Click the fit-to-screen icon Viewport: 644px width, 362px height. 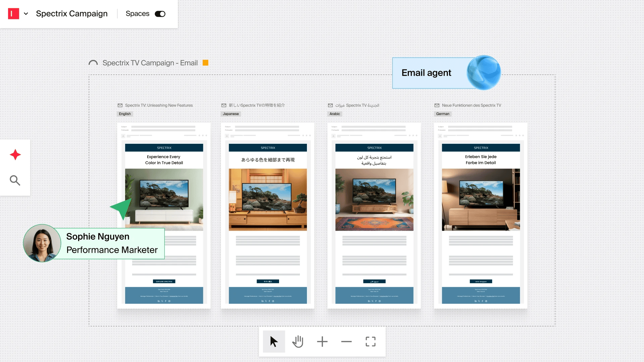click(x=370, y=342)
